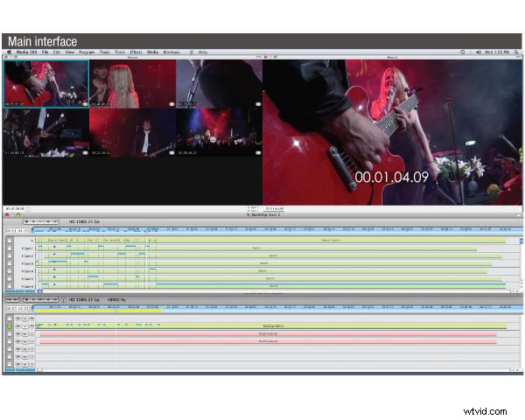Open the Media 100 application menu
Image resolution: width=525 pixels, height=420 pixels.
pyautogui.click(x=26, y=52)
